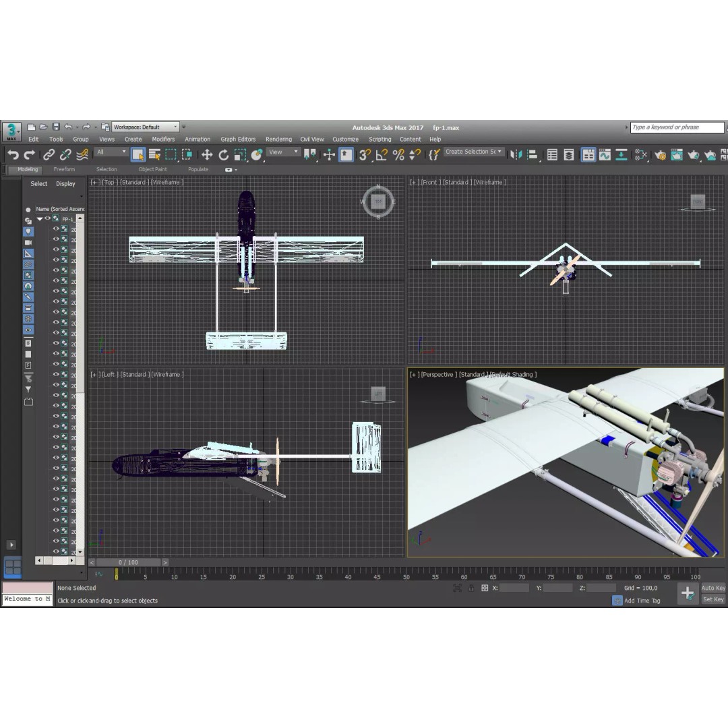Choose the Select and Uniform Scale tool
Viewport: 728px width, 728px height.
click(239, 154)
